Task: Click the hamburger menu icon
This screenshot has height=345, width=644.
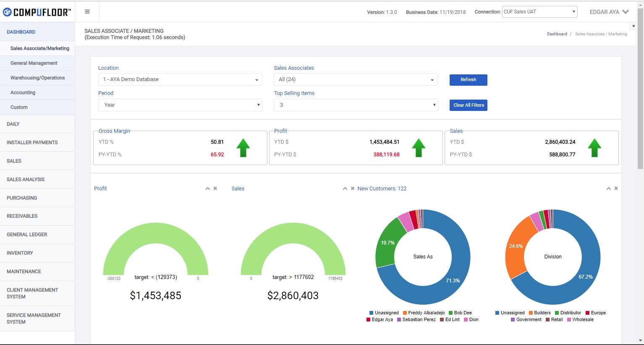Action: coord(87,12)
